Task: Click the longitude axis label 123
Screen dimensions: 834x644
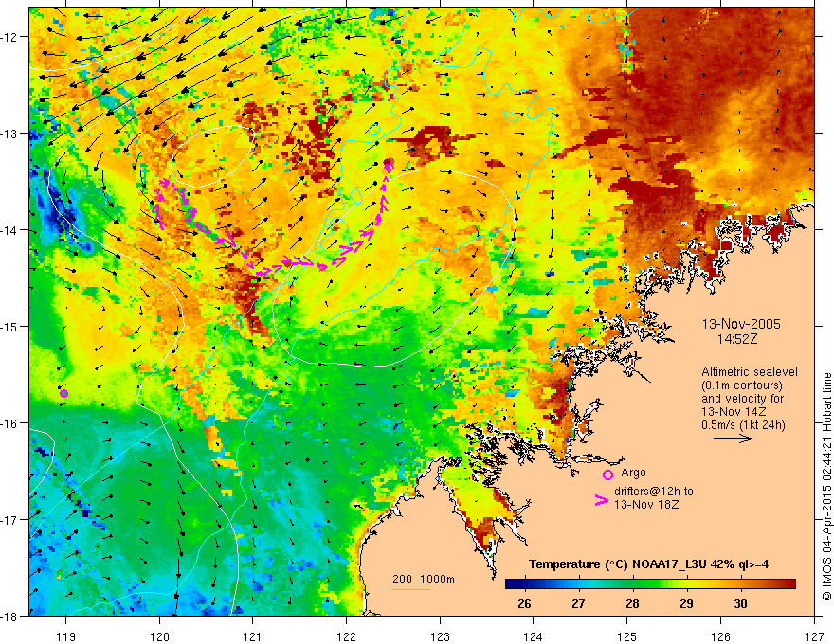Action: [x=440, y=636]
